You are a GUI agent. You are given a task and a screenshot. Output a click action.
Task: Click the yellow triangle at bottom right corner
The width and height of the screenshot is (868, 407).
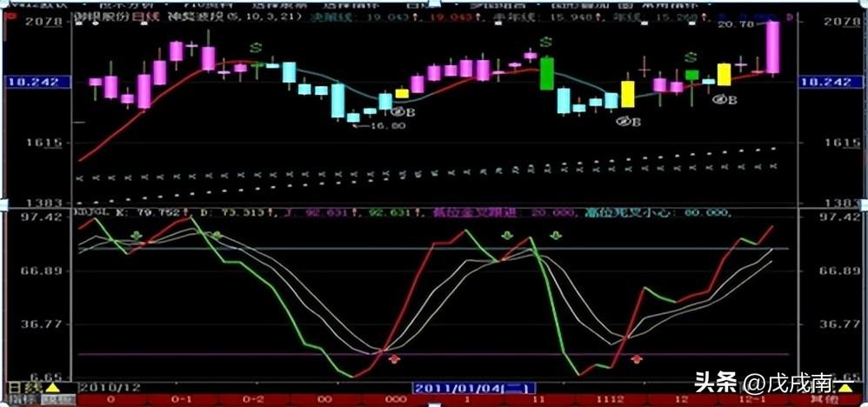(845, 387)
